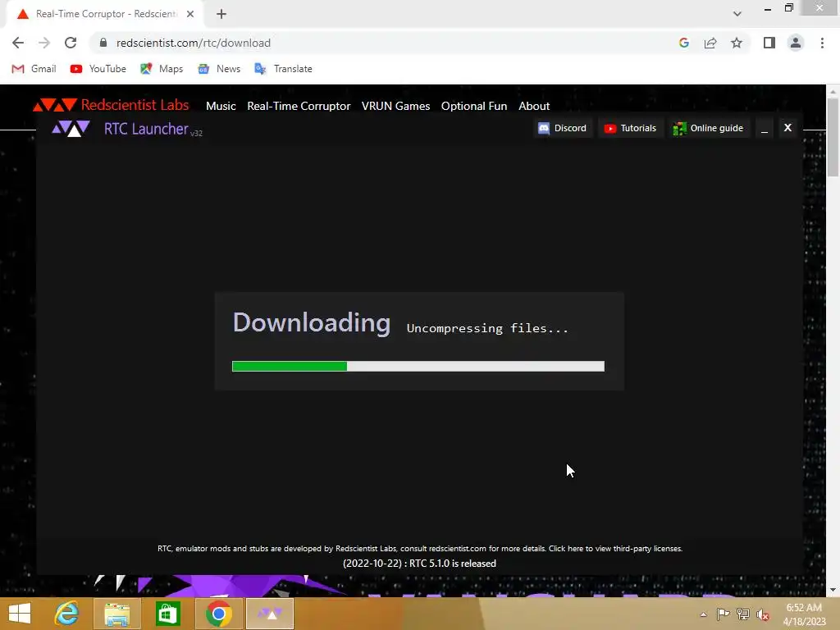Screen dimensions: 840x630
Task: Open the About menu item
Action: tap(534, 106)
